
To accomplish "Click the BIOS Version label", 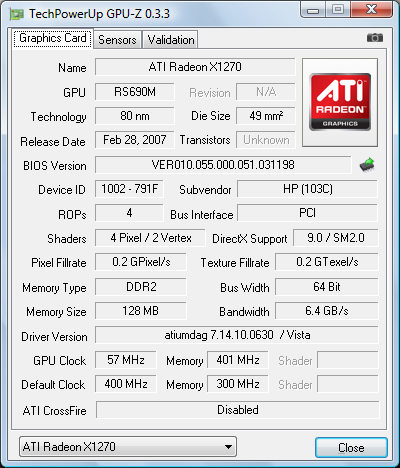I will point(55,166).
